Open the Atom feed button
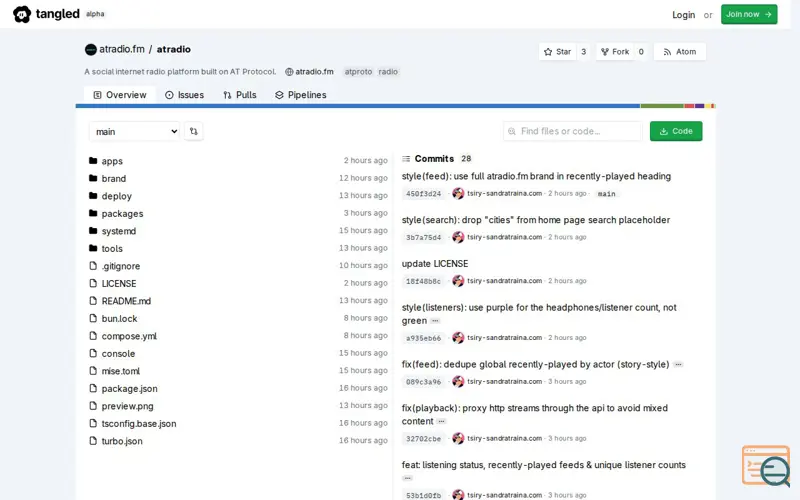Viewport: 800px width, 500px height. 680,52
